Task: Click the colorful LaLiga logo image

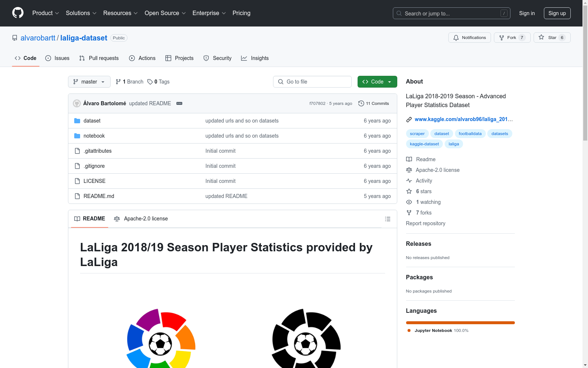Action: (161, 338)
